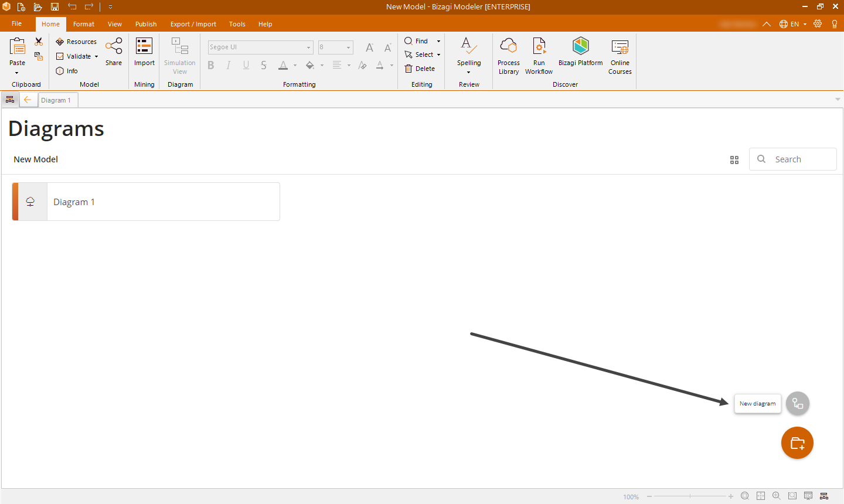844x504 pixels.
Task: Click the Cut scissors icon
Action: tap(39, 42)
